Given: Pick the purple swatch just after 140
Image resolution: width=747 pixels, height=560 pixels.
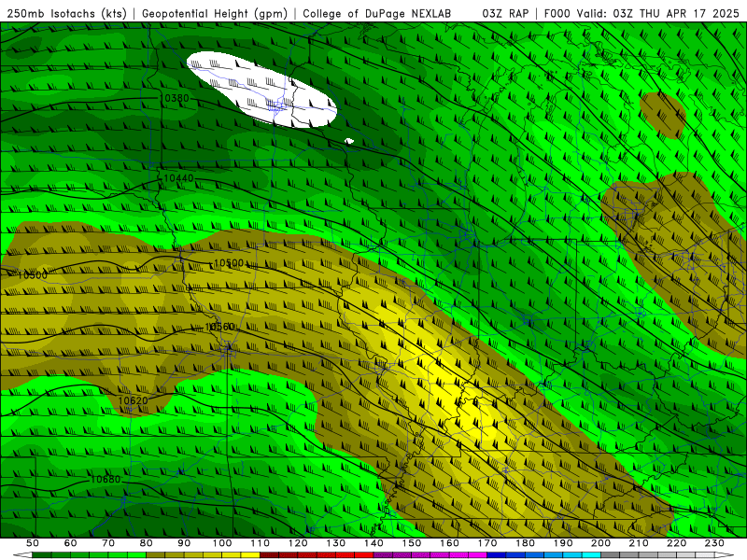Looking at the screenshot, I should click(x=383, y=555).
